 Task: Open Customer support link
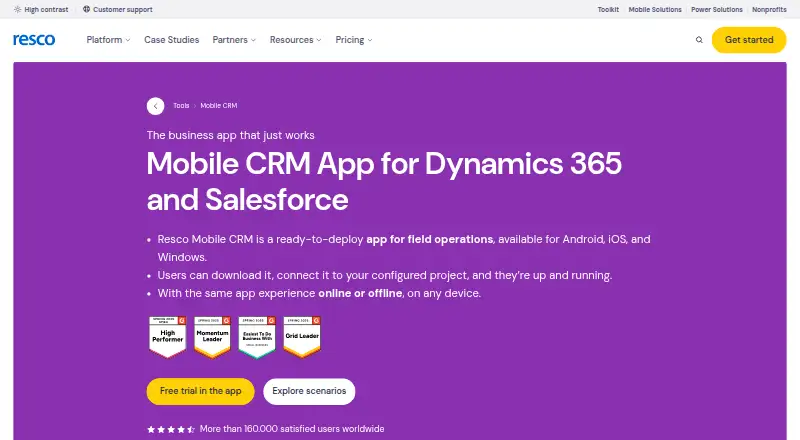(x=118, y=9)
